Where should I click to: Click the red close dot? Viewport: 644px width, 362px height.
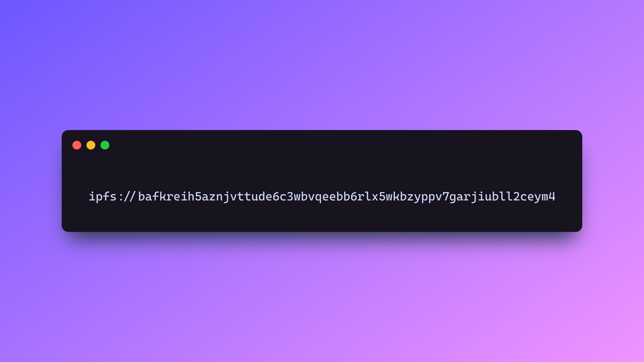(77, 145)
